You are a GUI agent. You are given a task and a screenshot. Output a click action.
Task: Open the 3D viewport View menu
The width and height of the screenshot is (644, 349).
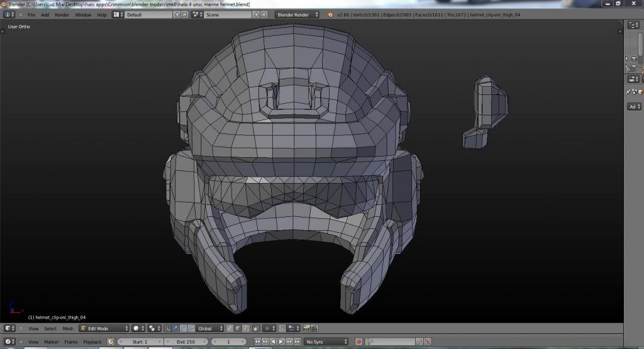point(33,328)
